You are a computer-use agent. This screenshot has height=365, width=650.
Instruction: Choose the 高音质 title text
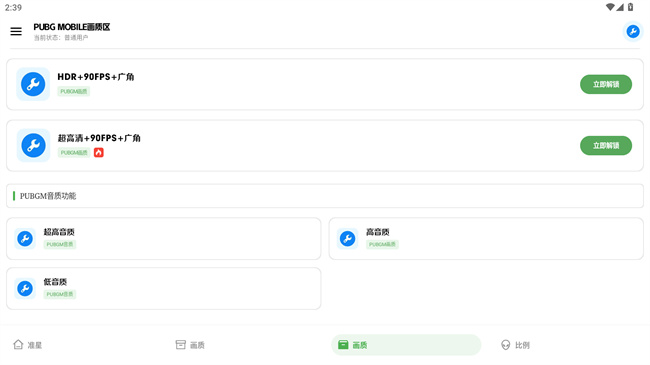point(378,232)
